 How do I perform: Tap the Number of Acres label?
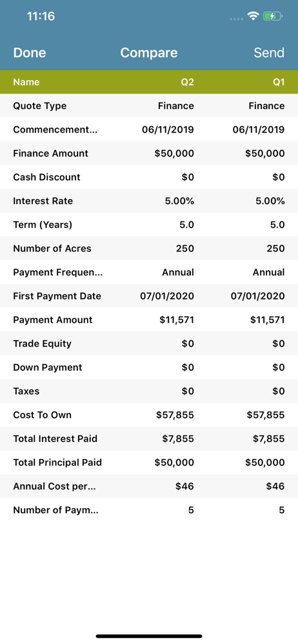(x=52, y=249)
